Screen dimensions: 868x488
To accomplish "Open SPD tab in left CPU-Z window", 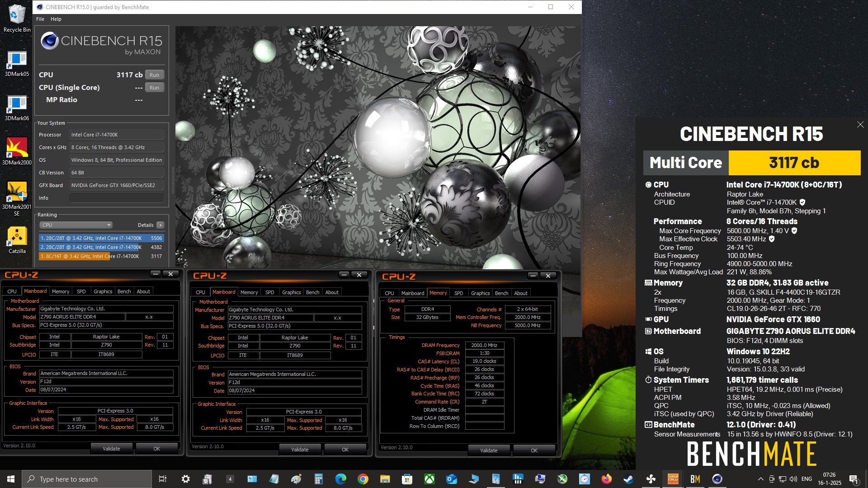I will (x=81, y=291).
